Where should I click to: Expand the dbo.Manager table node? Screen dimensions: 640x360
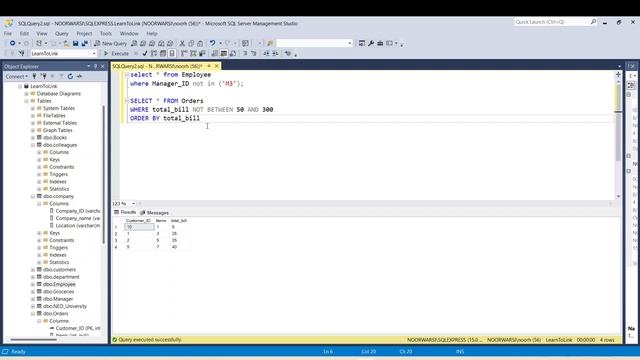(33, 299)
